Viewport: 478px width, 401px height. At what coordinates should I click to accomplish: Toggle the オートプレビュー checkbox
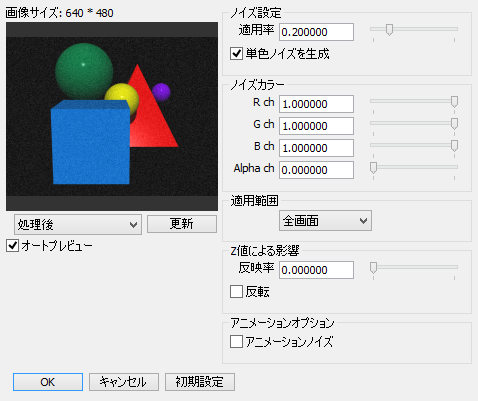pos(12,246)
